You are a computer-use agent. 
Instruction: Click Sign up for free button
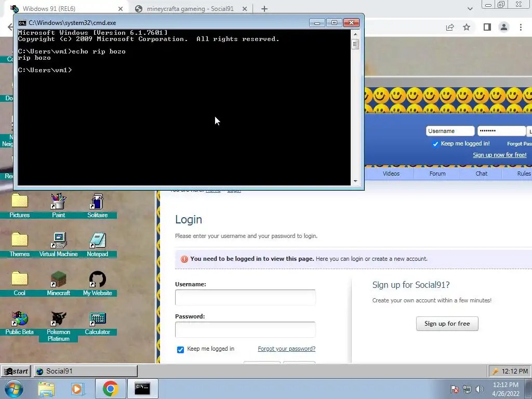click(x=447, y=324)
